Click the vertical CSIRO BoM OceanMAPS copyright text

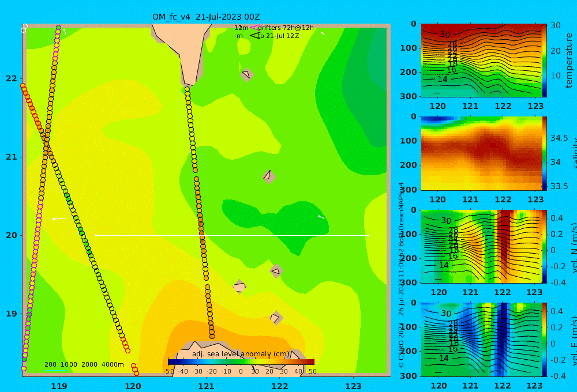(401, 275)
